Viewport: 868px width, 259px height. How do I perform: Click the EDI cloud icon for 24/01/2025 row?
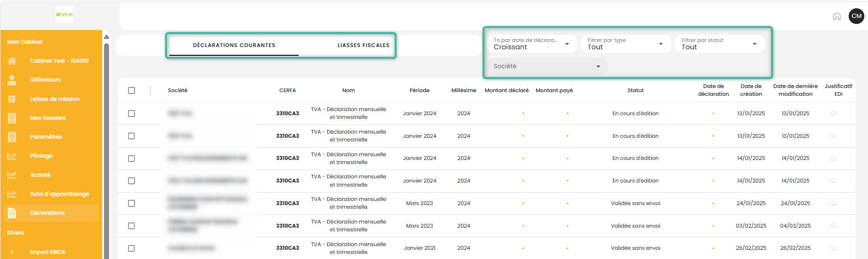coord(833,203)
